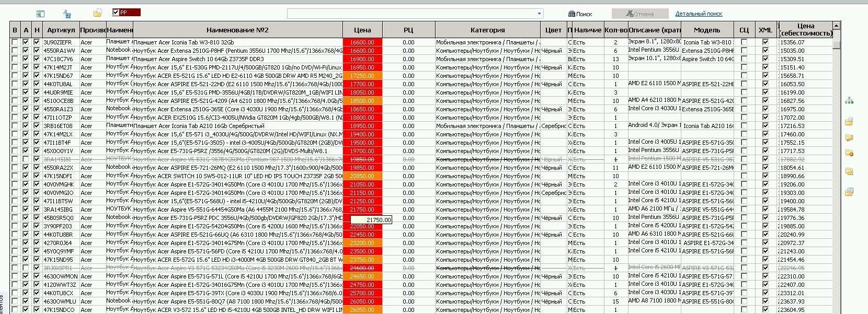The image size is (868, 314).
Task: Open the Детальный поиск link
Action: coord(699,14)
